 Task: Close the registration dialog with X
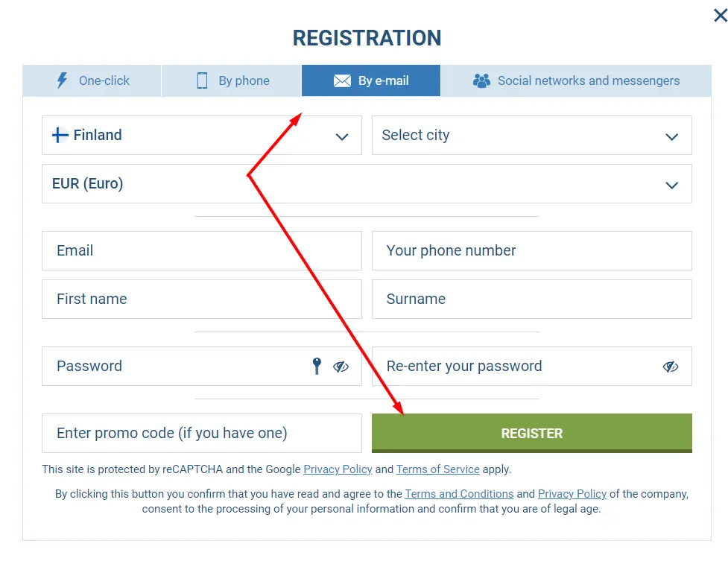tap(720, 16)
